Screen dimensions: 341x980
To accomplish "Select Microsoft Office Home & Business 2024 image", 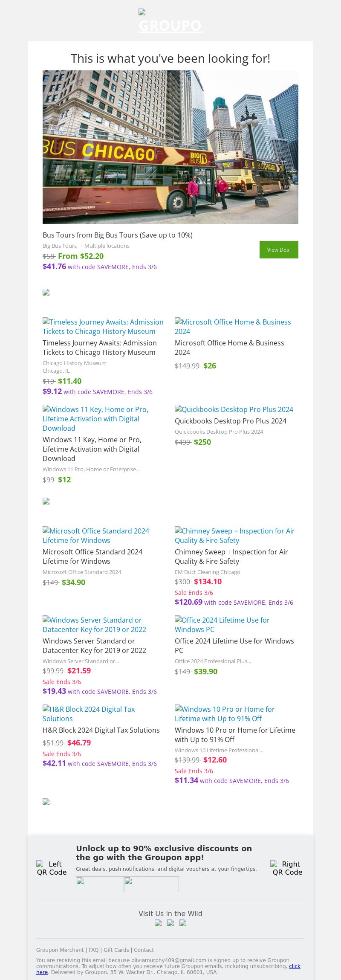I will [233, 327].
